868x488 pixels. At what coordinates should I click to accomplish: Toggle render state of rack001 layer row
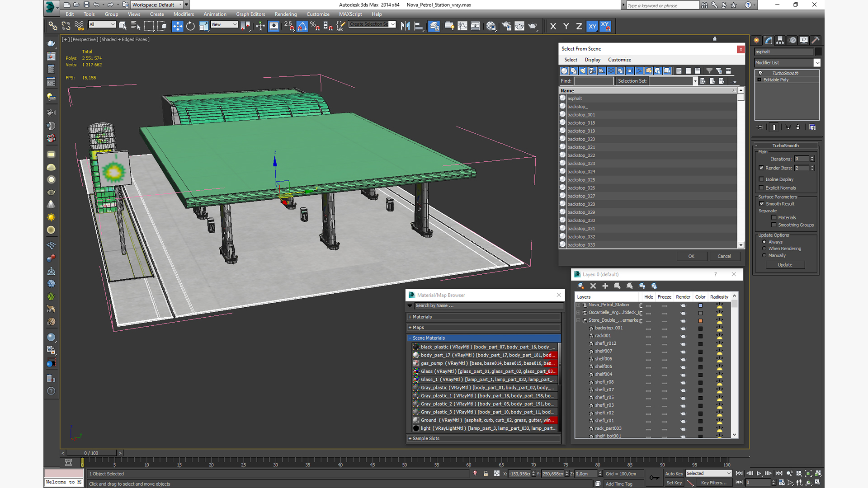683,336
